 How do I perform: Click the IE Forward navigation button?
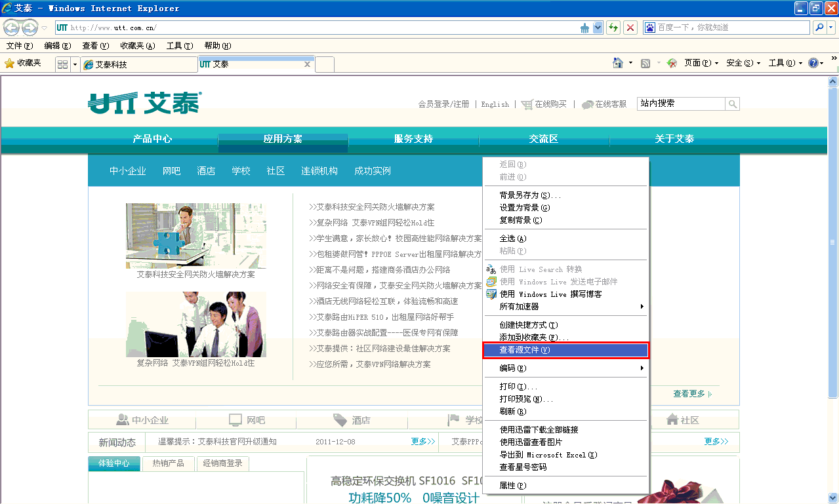(x=30, y=28)
